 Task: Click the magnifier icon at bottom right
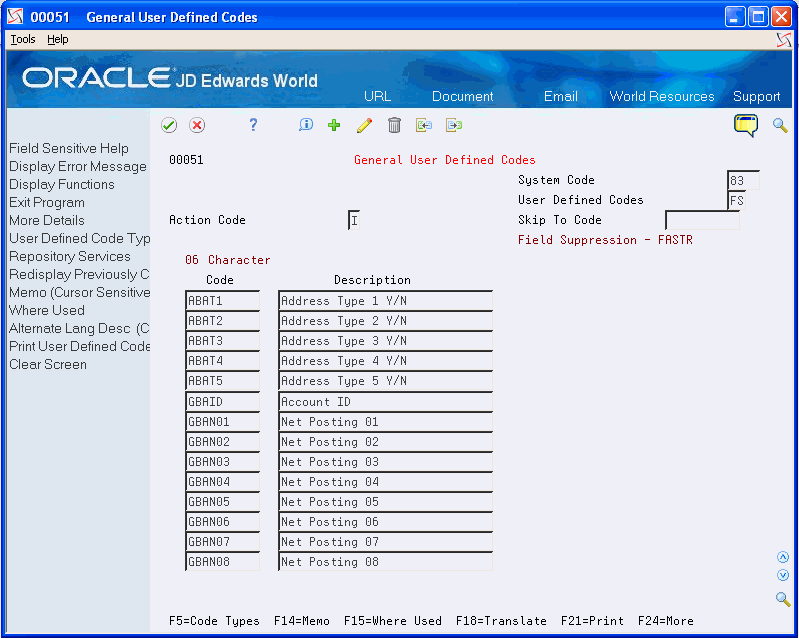(783, 599)
